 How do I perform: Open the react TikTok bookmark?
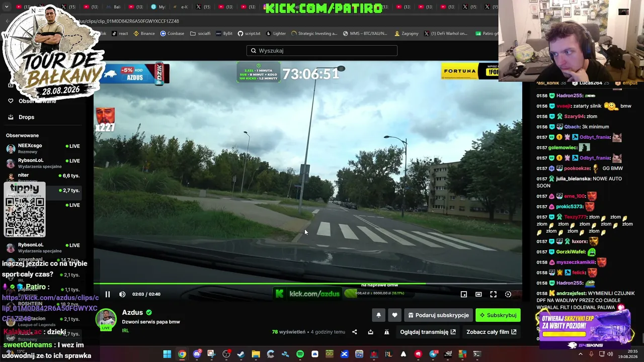click(120, 34)
